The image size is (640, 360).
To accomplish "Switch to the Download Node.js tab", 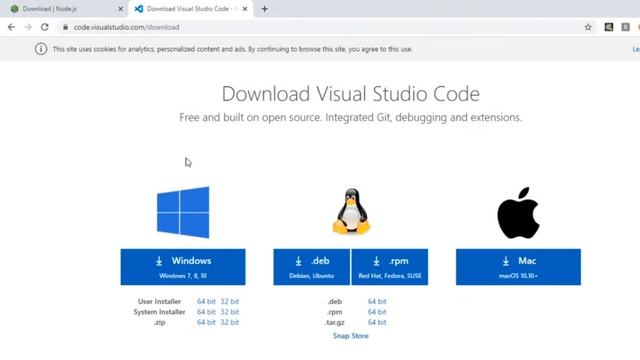I will [65, 9].
